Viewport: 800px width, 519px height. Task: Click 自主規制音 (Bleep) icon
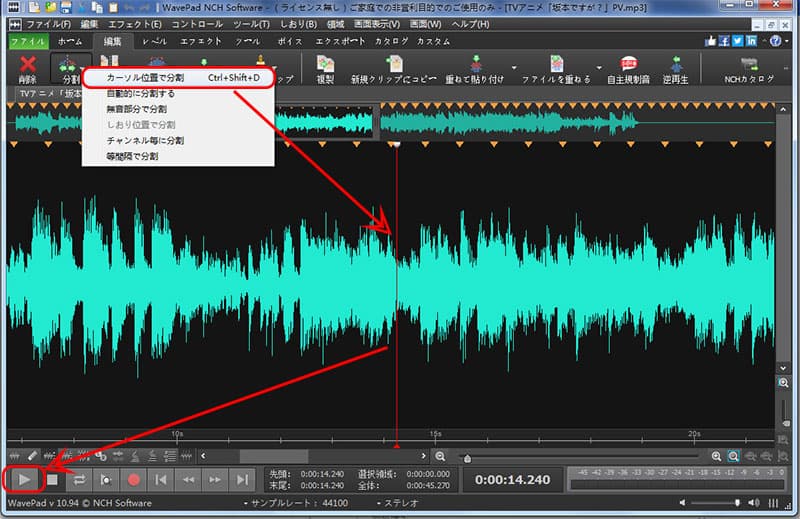[x=628, y=69]
